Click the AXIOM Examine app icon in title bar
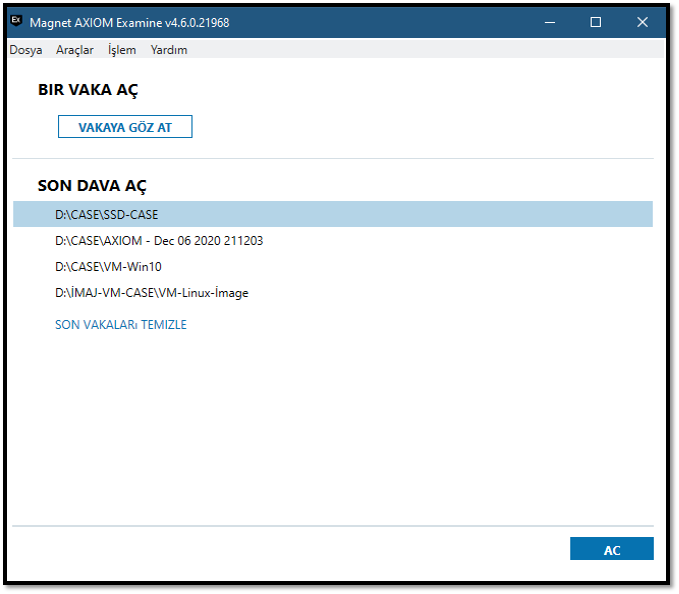 coord(16,21)
